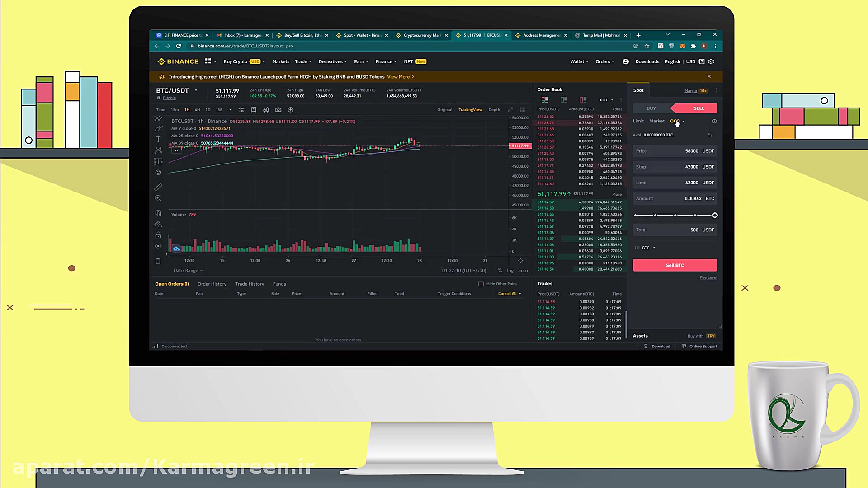This screenshot has width=868, height=488.
Task: Select the Text annotation tool
Action: coord(158,139)
